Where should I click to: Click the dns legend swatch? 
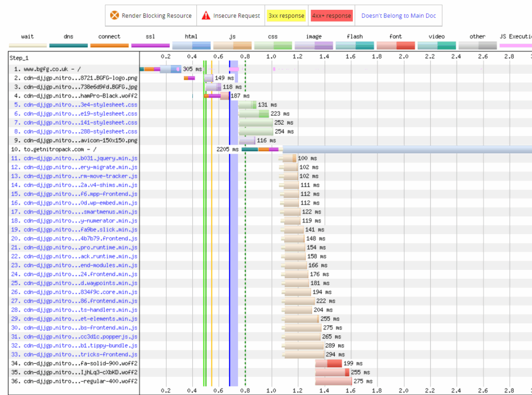[x=68, y=46]
